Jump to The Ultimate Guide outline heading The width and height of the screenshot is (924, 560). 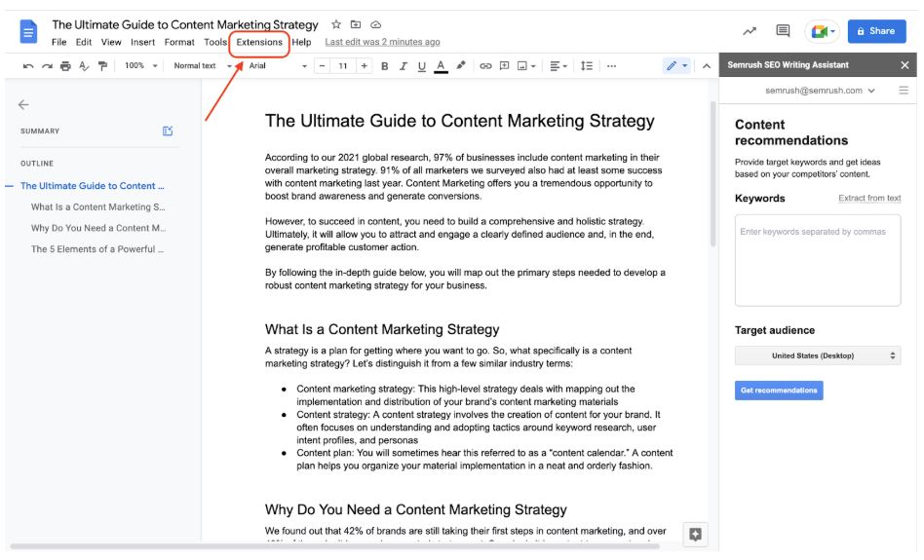tap(92, 185)
